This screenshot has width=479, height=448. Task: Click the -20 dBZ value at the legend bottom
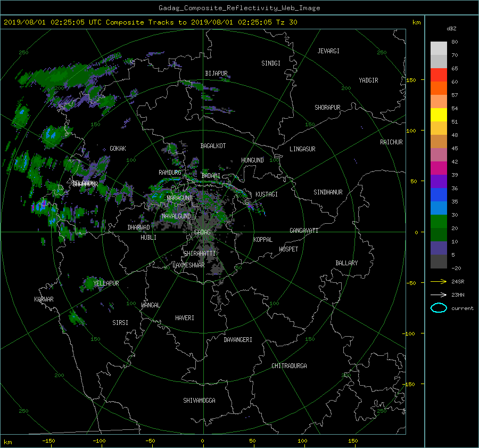pos(456,268)
